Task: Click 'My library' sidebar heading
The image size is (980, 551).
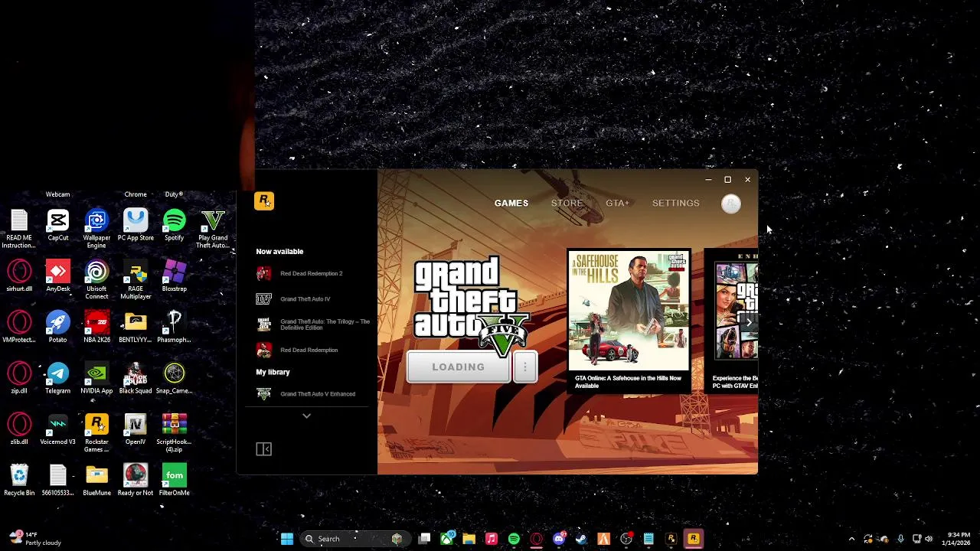Action: [x=273, y=372]
